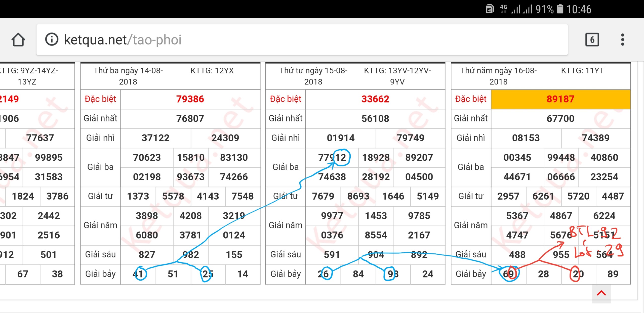Tap the highlighted special prize 89187
The image size is (644, 313).
[560, 99]
